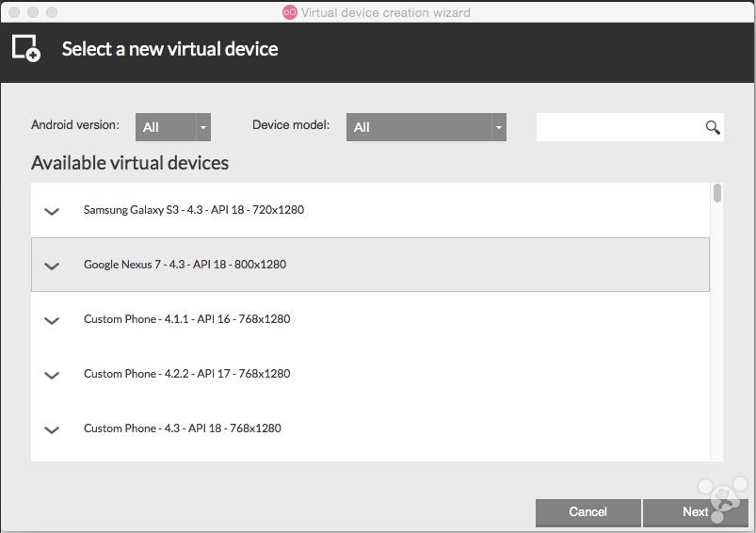Click the Next button

click(x=695, y=512)
